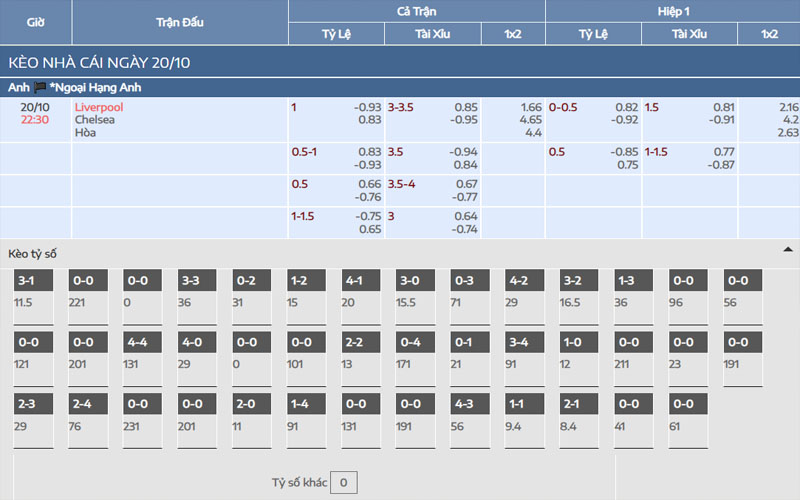Viewport: 800px width, 500px height.
Task: Click the England flag icon beside Ngoại Hạng Anh
Action: (x=40, y=88)
